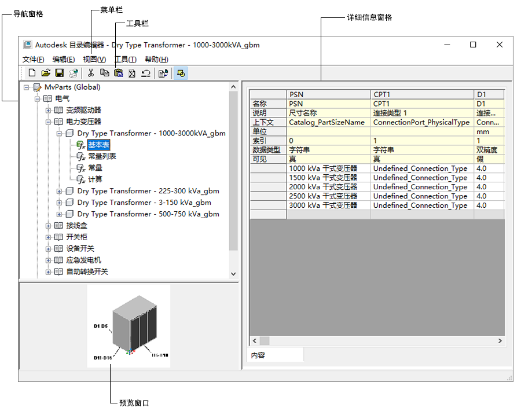The height and width of the screenshot is (415, 532).
Task: Click the Paste clipboard icon
Action: click(119, 73)
